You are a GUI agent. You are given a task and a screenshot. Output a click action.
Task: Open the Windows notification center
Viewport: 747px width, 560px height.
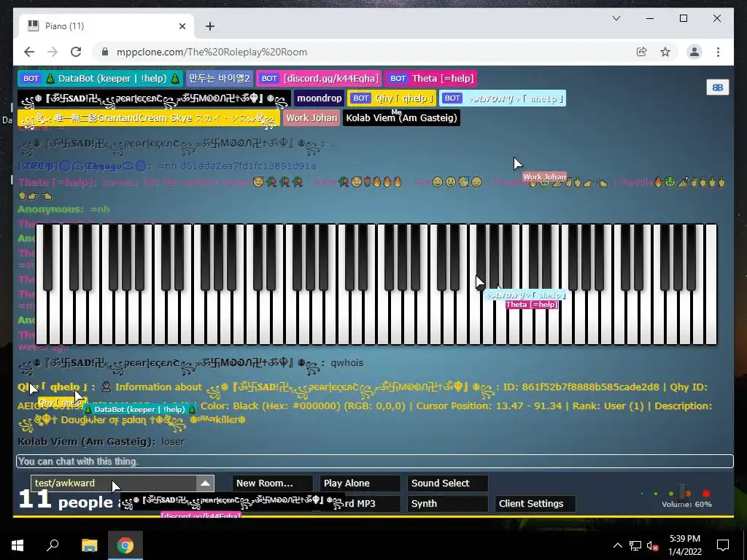coord(723,545)
